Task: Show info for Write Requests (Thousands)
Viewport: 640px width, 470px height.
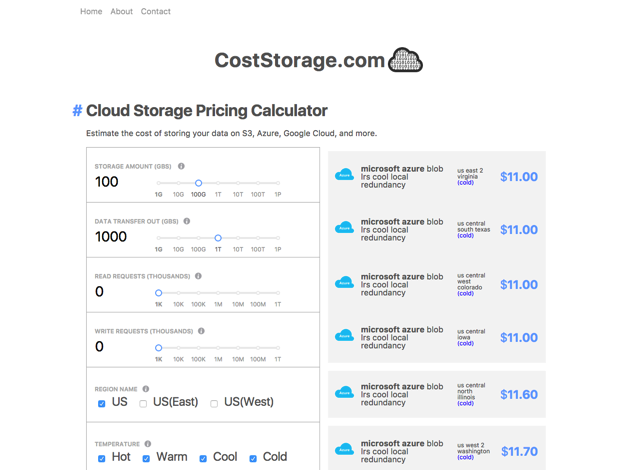Action: pyautogui.click(x=201, y=331)
